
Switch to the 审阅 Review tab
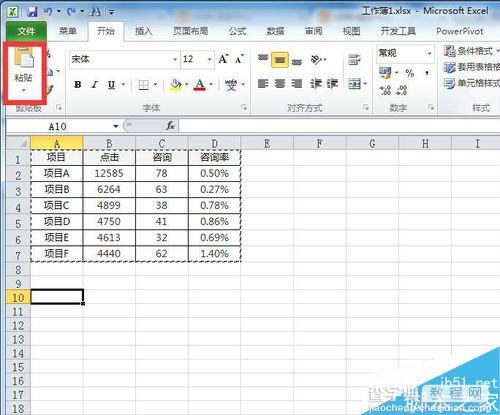(x=313, y=31)
